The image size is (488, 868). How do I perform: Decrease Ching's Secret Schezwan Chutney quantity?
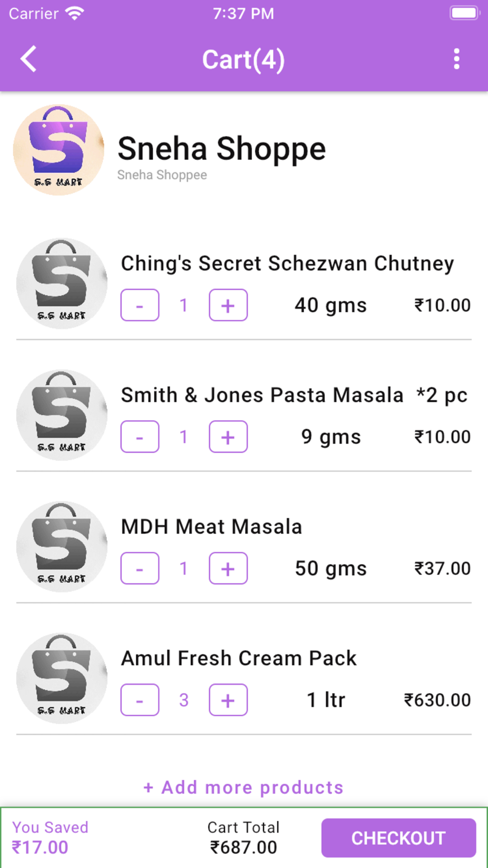(140, 305)
